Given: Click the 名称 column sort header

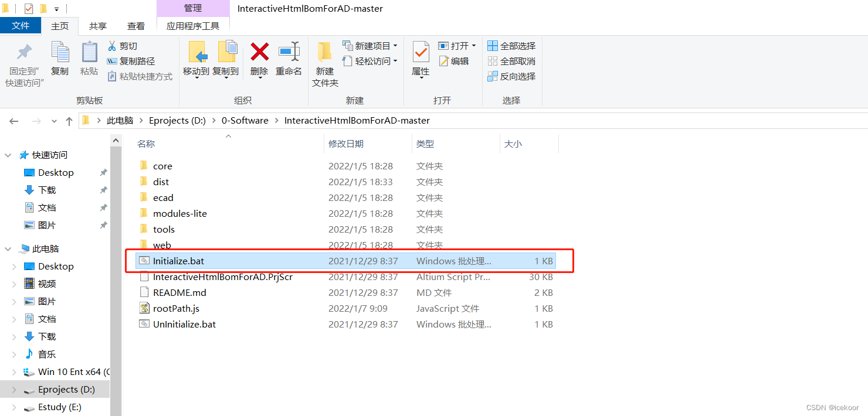Looking at the screenshot, I should (x=145, y=143).
